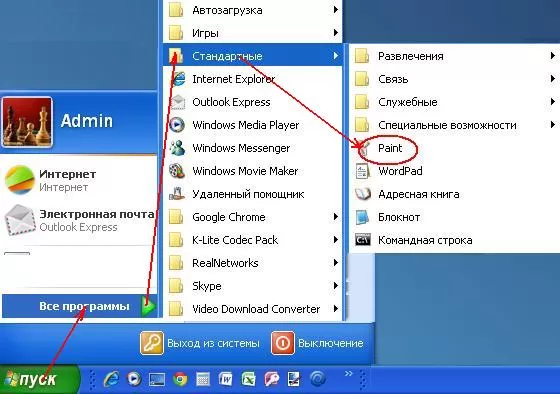The image size is (560, 394).
Task: Click the Internet Explorer menu icon
Action: [x=178, y=79]
